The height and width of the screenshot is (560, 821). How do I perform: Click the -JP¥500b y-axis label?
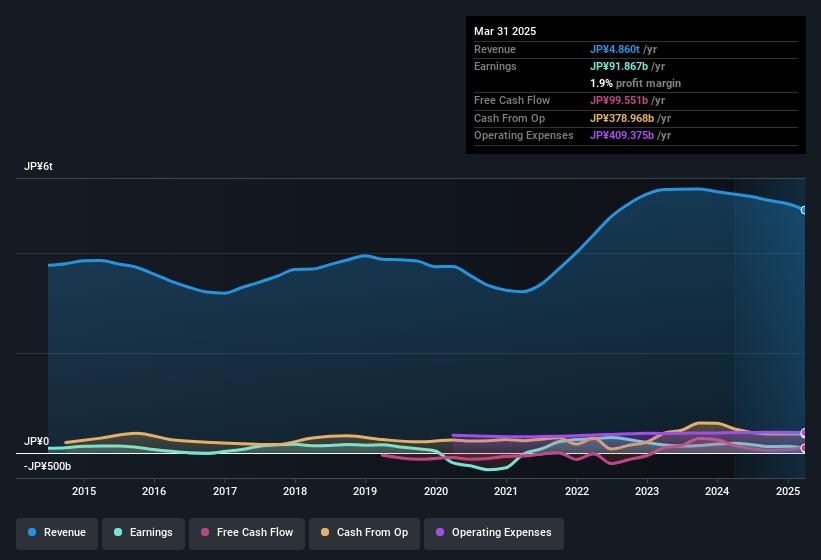[x=47, y=466]
